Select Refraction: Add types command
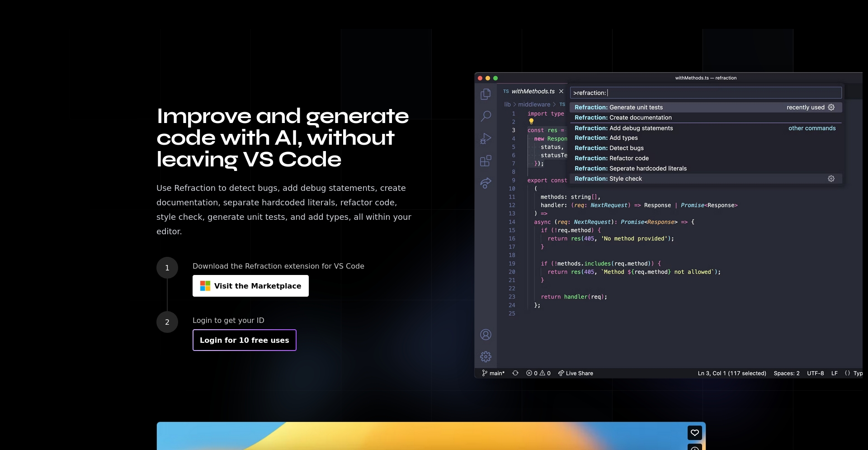 click(x=705, y=138)
